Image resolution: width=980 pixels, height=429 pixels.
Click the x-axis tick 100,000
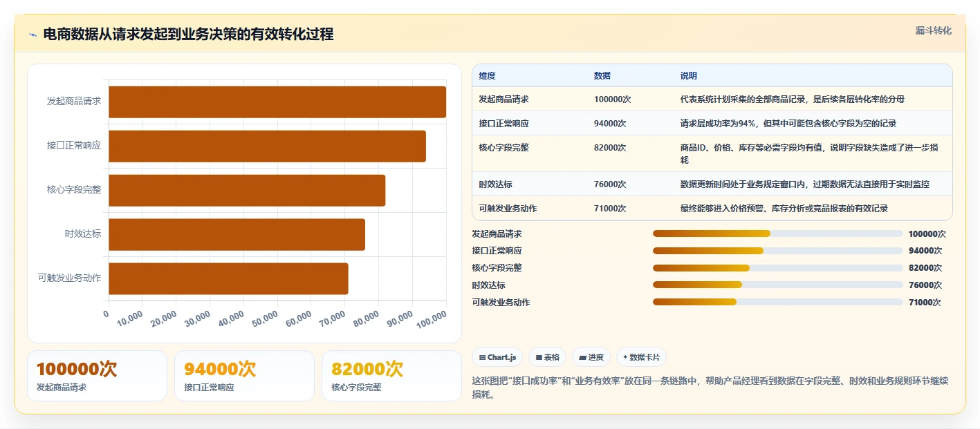coord(432,318)
